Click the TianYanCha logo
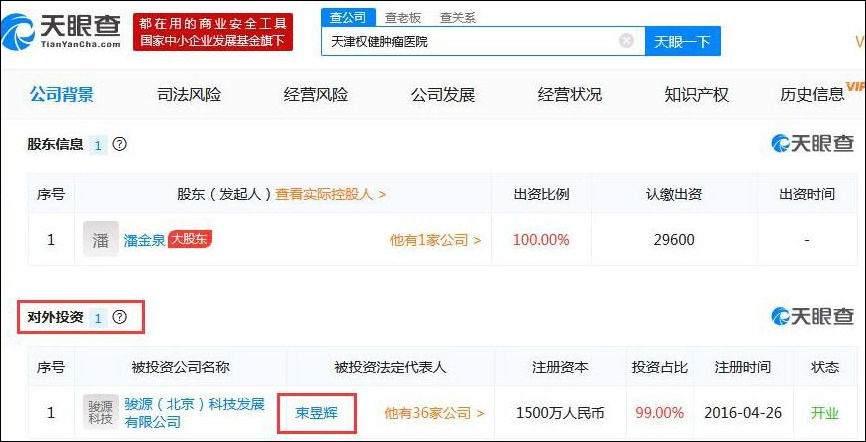 tap(61, 31)
